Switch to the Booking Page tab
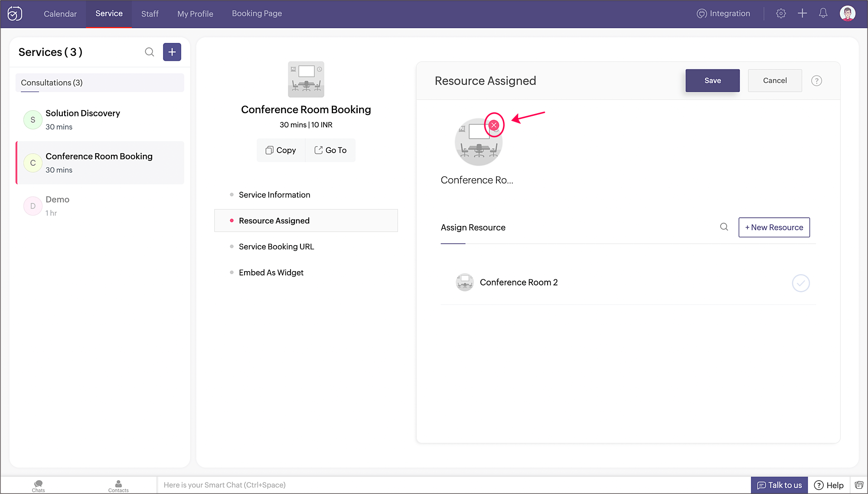Image resolution: width=868 pixels, height=494 pixels. click(x=257, y=13)
